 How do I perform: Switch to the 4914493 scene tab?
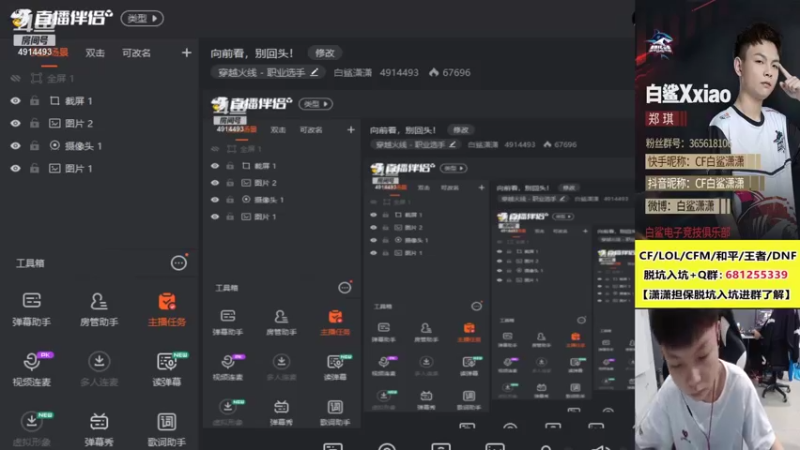pyautogui.click(x=43, y=53)
